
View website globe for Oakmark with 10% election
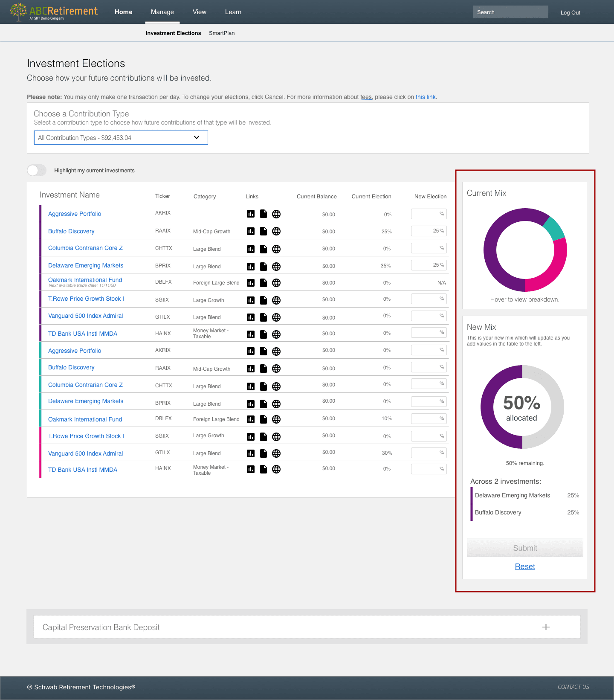pos(276,419)
